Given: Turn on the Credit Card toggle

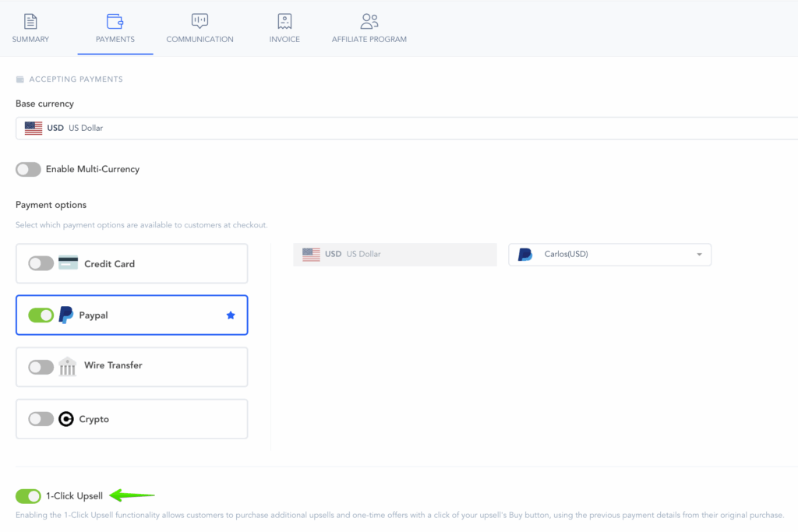Looking at the screenshot, I should [x=41, y=264].
